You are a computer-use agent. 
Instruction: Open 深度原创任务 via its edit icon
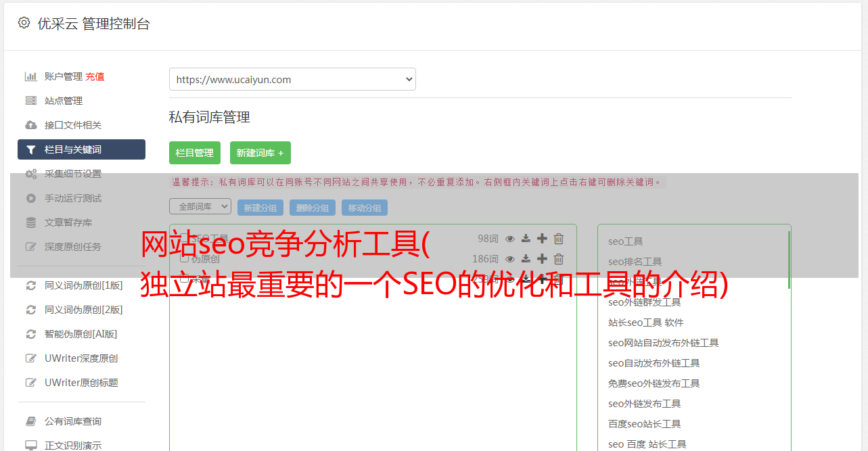tap(31, 247)
